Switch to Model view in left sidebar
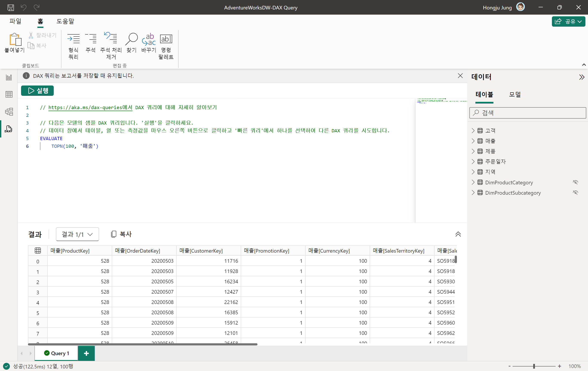The image size is (588, 371). click(x=9, y=111)
